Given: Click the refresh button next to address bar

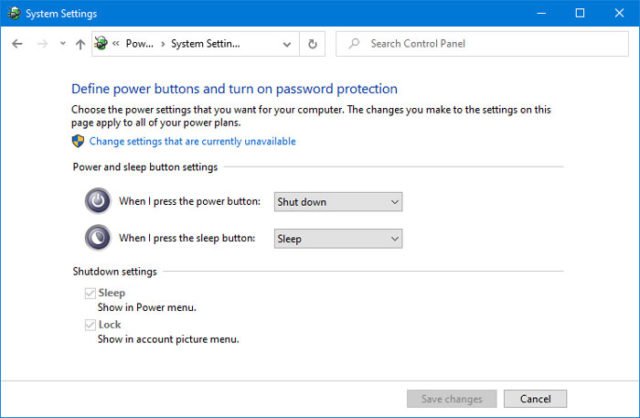Looking at the screenshot, I should tap(313, 44).
